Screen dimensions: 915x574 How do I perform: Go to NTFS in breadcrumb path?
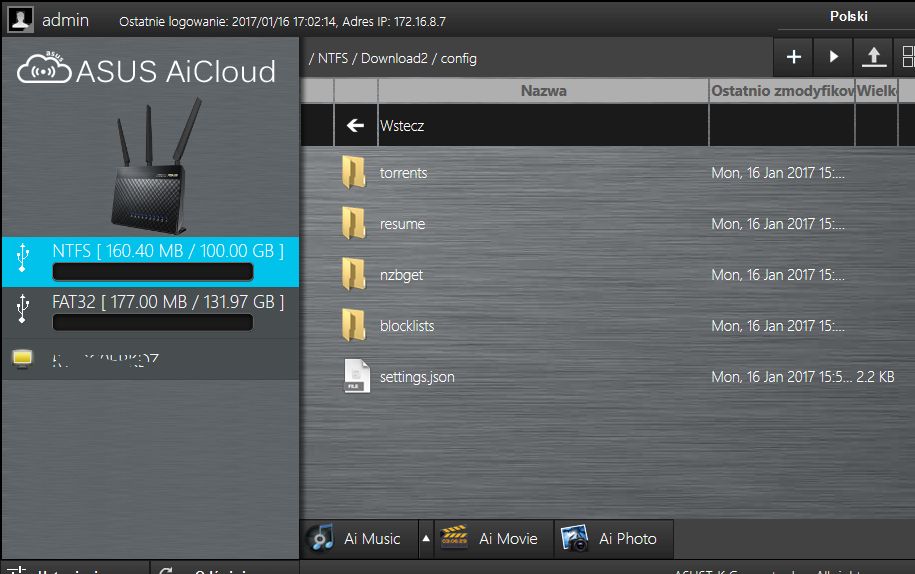click(x=333, y=58)
